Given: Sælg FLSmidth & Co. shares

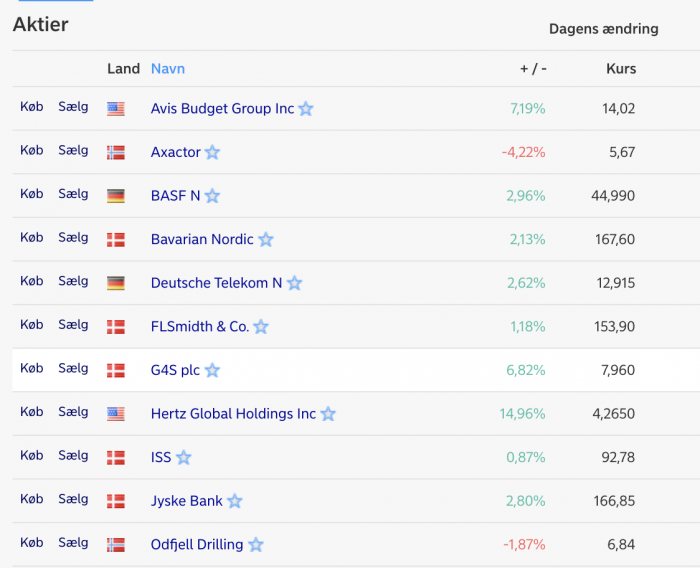Looking at the screenshot, I should (73, 325).
